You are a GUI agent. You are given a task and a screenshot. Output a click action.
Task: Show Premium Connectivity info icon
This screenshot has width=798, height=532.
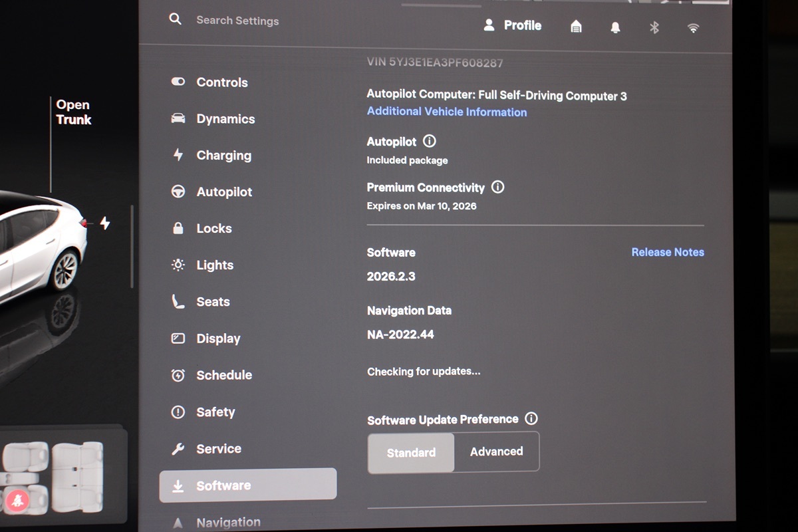[497, 188]
